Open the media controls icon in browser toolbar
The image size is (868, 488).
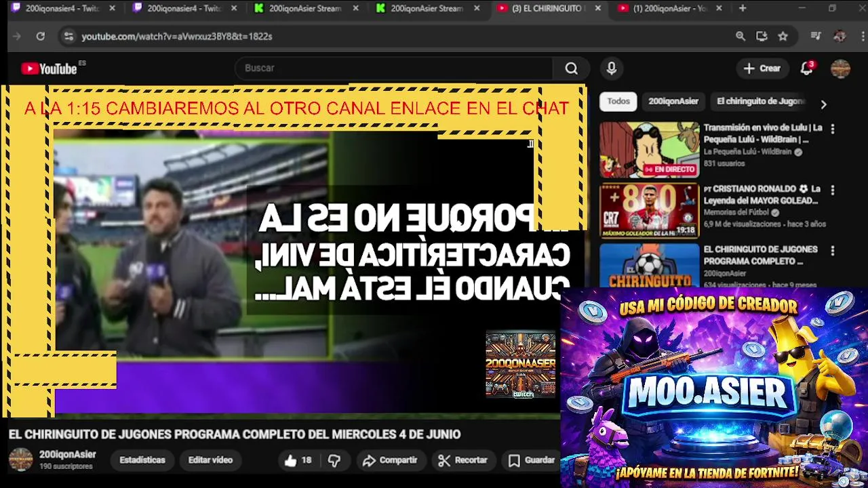(x=816, y=37)
